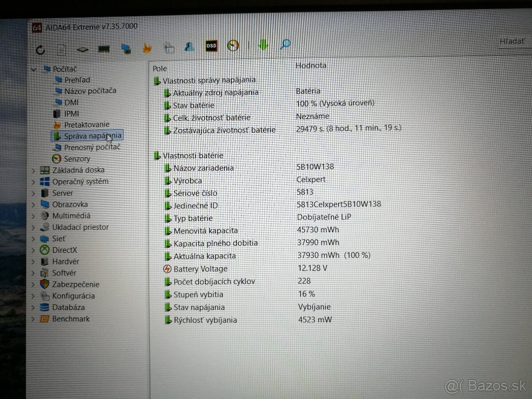Click the green update download icon
The width and height of the screenshot is (532, 399).
tap(262, 46)
